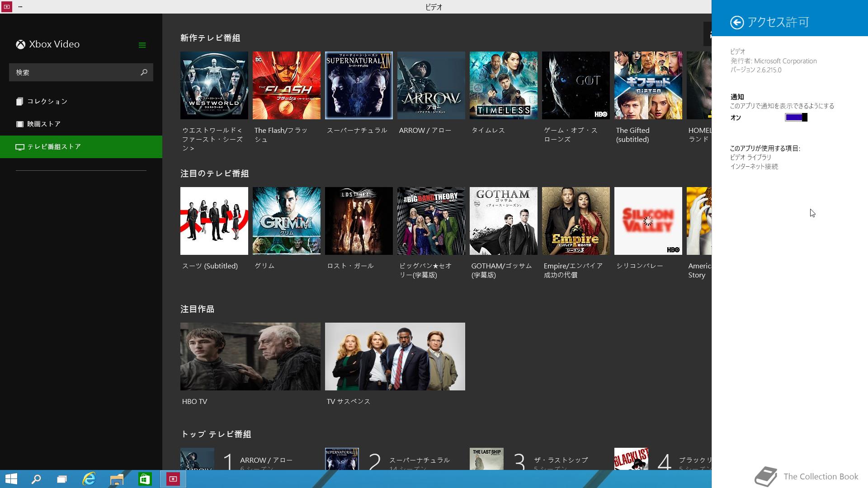Open the Empire/エンパイア poster
The image size is (868, 488).
coord(576,221)
